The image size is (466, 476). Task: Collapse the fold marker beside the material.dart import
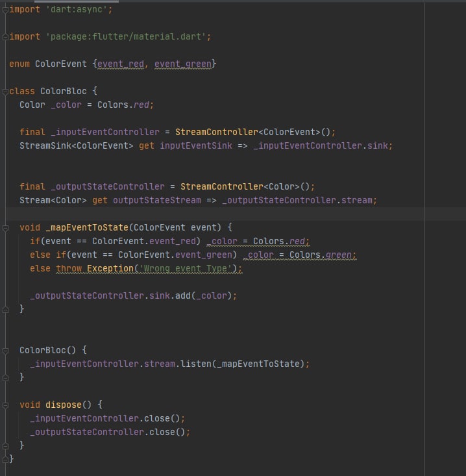click(x=5, y=37)
